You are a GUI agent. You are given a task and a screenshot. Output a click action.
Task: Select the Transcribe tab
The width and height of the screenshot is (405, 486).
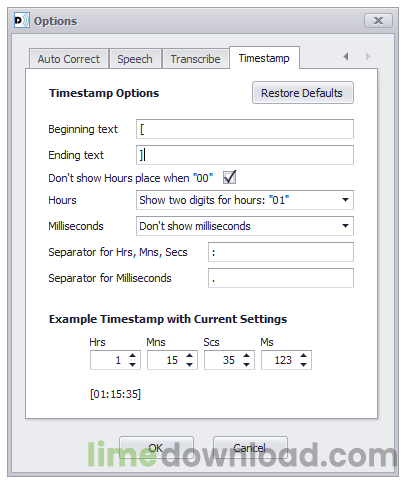click(x=195, y=59)
